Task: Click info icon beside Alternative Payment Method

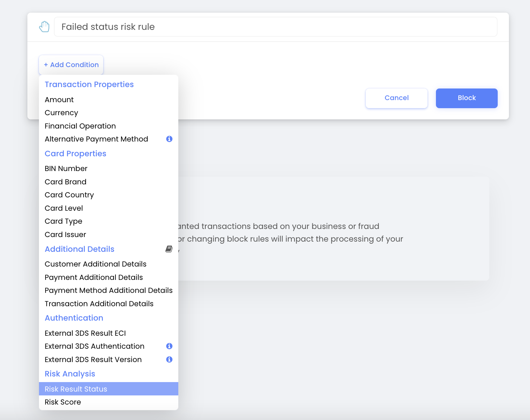Action: (x=169, y=139)
